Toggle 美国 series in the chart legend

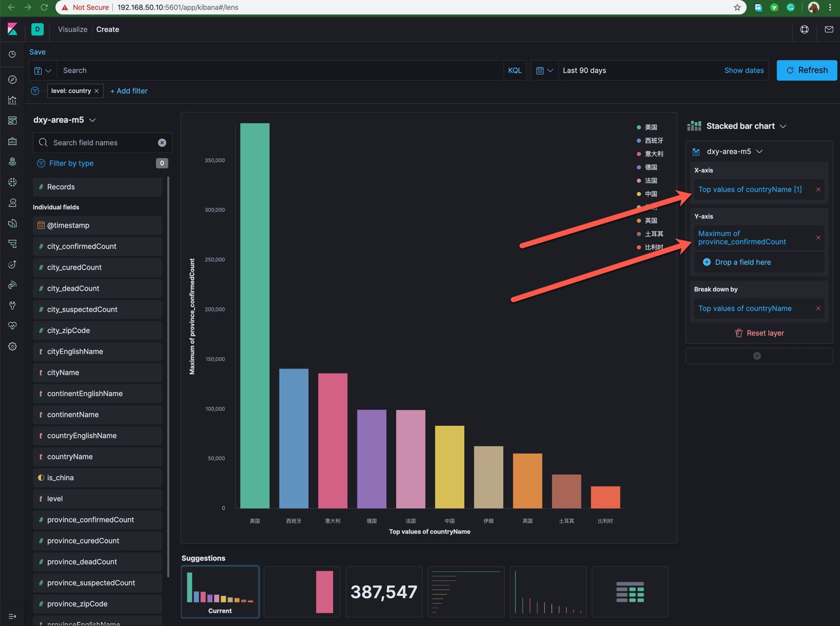(650, 127)
